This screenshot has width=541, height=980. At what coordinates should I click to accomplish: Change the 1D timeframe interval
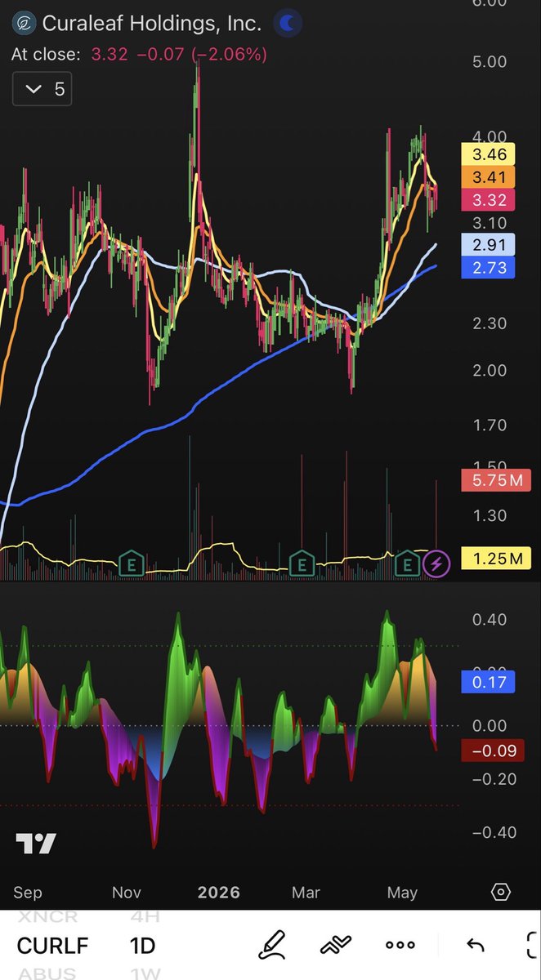coord(142,946)
